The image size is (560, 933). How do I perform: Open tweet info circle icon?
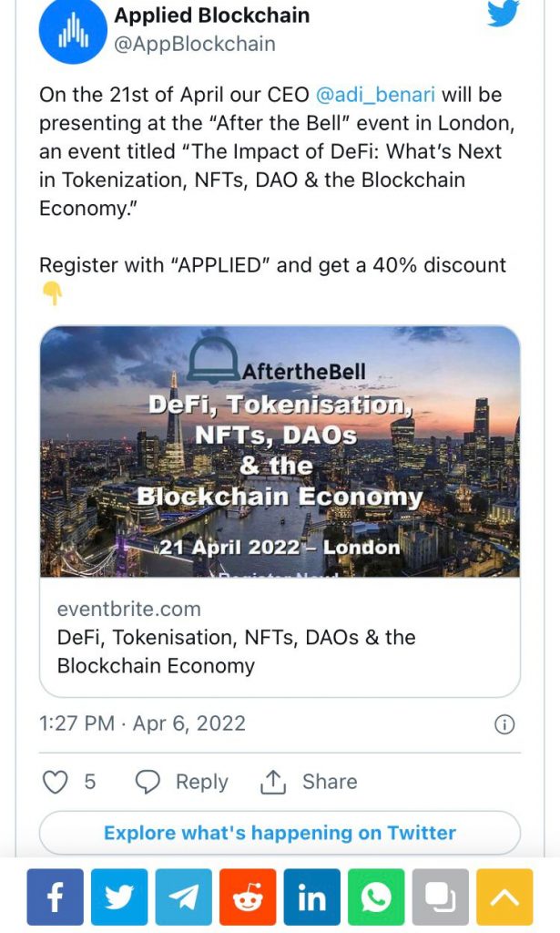tap(504, 724)
